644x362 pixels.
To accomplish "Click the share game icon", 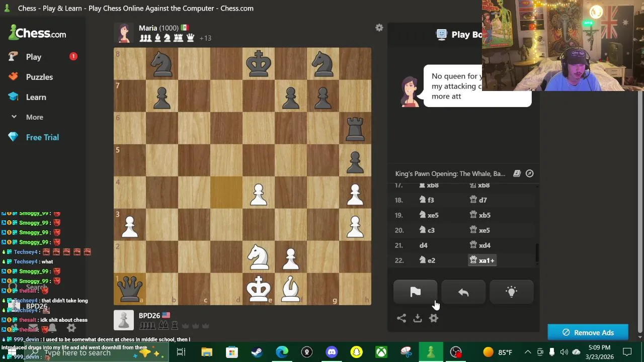I will pyautogui.click(x=401, y=318).
